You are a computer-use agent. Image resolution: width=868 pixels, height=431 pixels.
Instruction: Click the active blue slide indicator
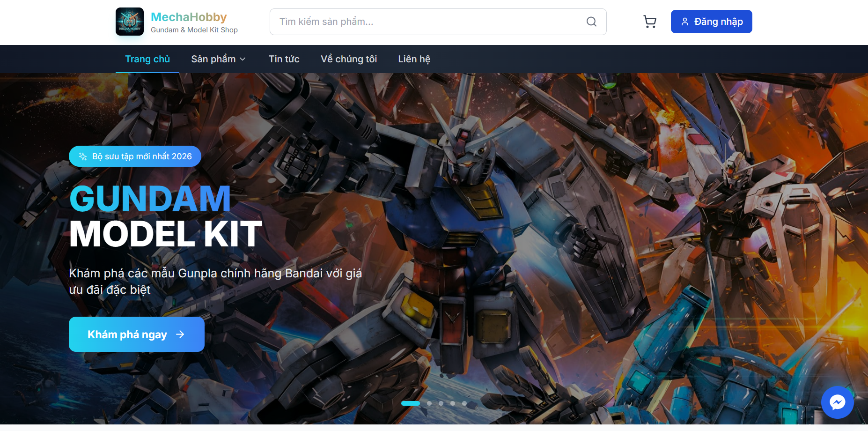point(412,403)
